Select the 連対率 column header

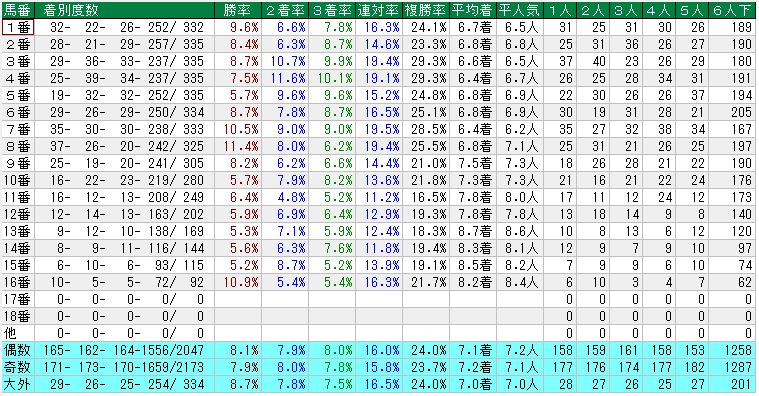click(379, 10)
